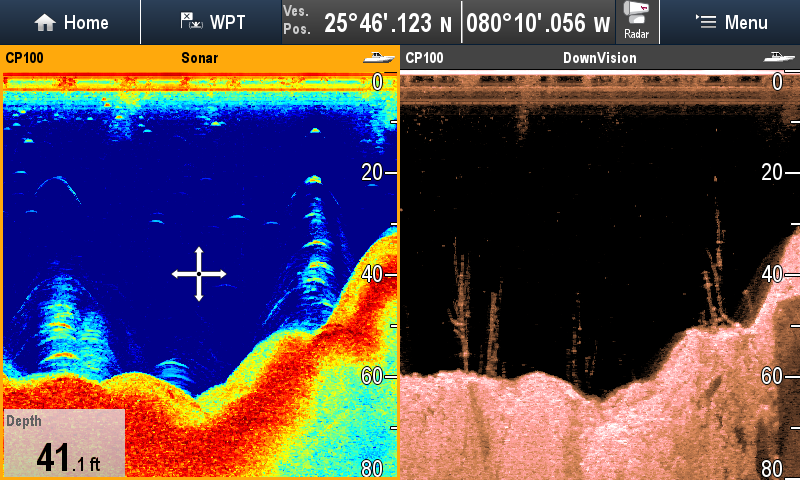Click the waypoint flag icon
Screen dimensions: 800x480
coord(191,21)
